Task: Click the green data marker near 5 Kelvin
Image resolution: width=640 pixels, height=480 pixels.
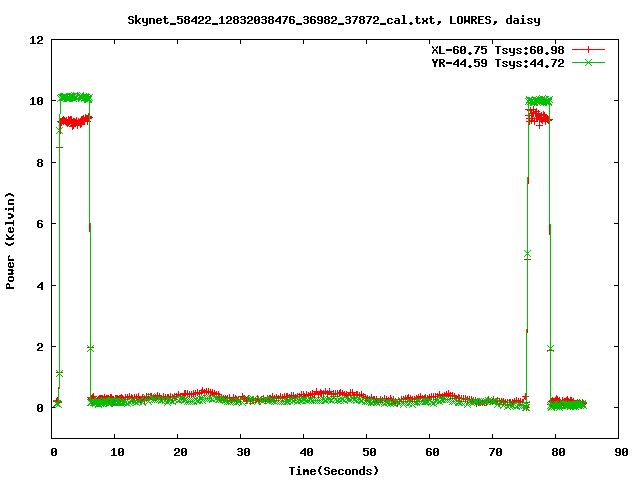Action: [x=527, y=253]
